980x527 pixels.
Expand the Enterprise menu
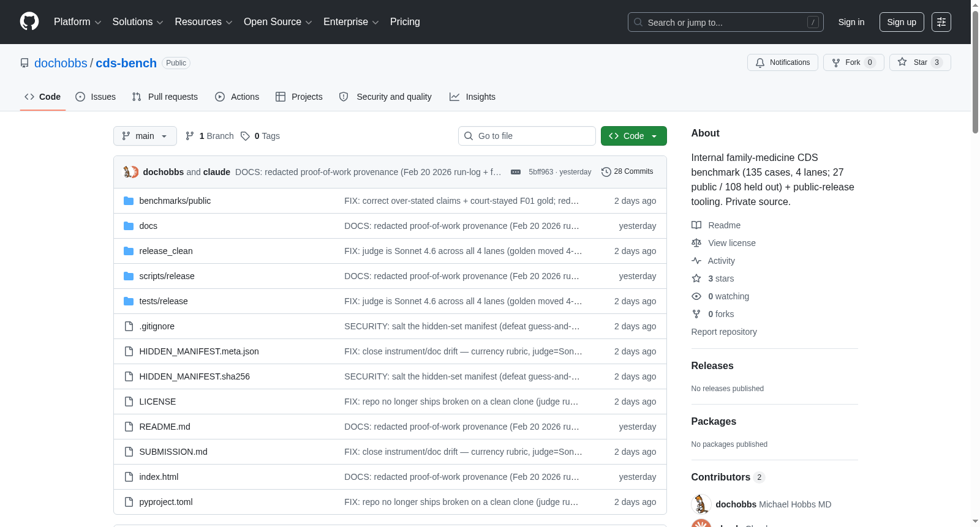351,22
